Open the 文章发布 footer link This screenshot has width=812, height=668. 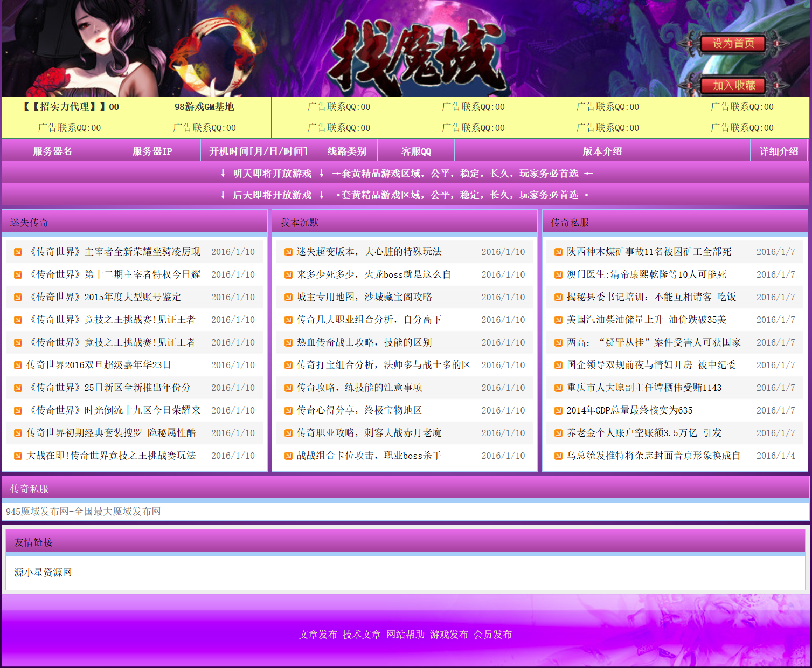point(318,635)
